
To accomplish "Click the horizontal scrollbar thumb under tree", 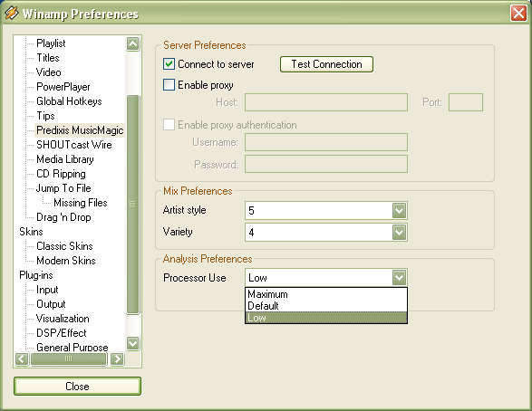I will 69,358.
